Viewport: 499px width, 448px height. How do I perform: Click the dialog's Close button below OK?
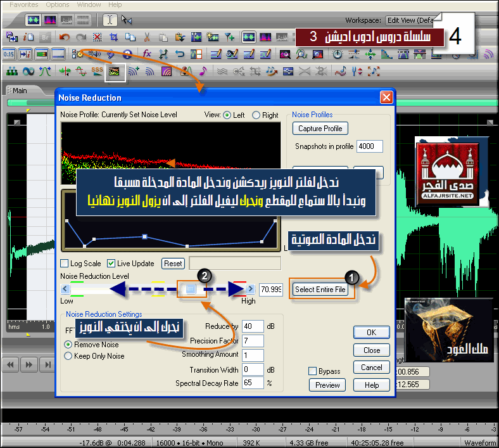point(371,350)
